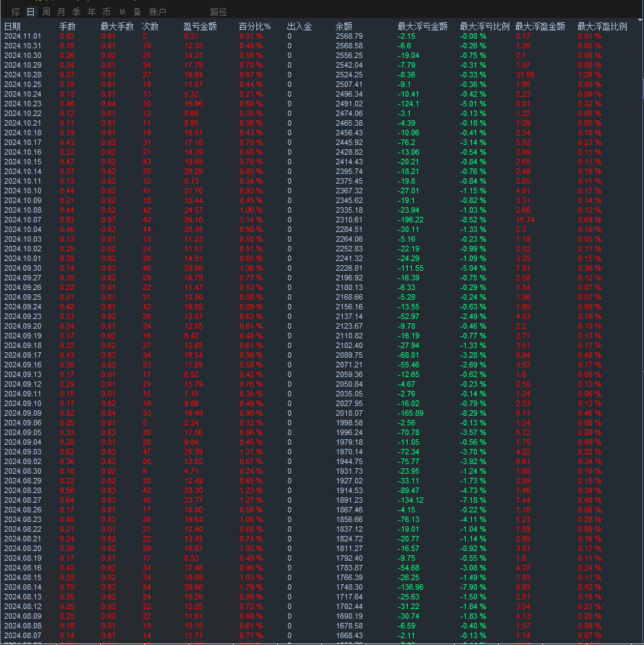
Task: Click the 2024.08.14 date cell
Action: (x=23, y=588)
